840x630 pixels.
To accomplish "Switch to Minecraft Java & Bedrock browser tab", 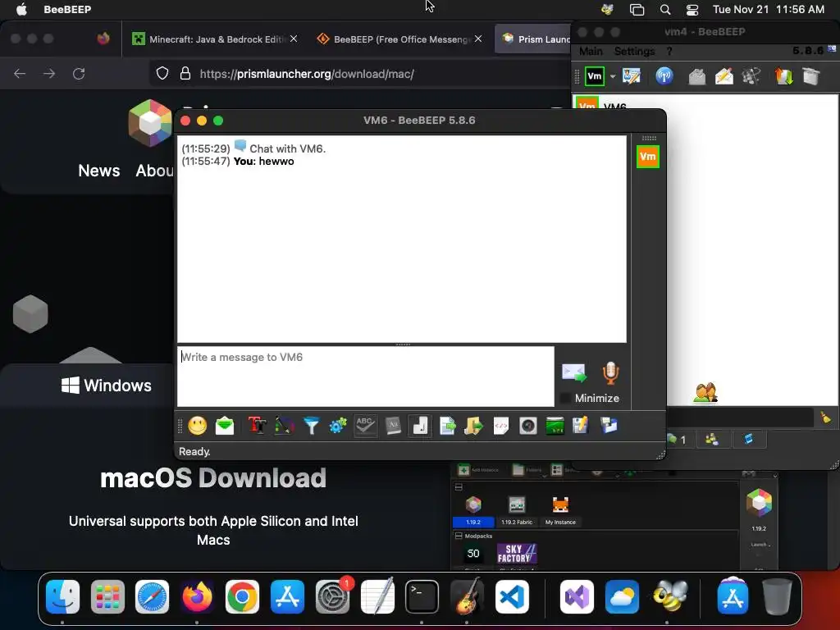I will 216,39.
